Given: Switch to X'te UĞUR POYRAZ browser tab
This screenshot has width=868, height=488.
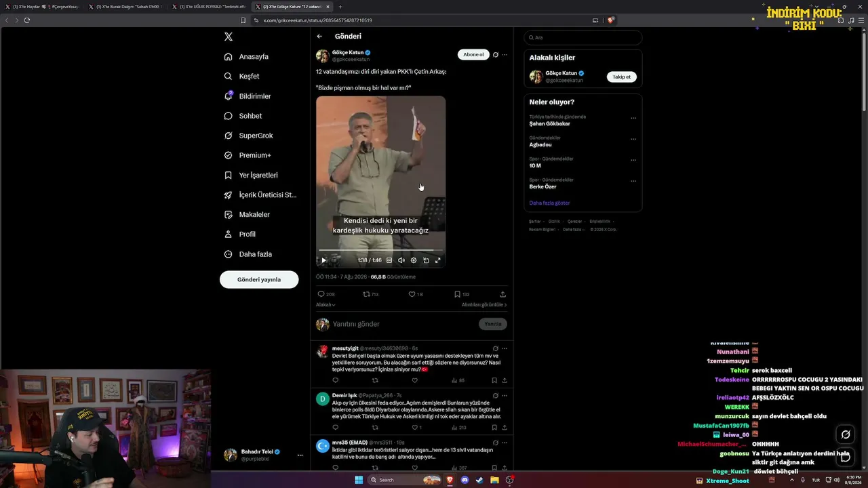Looking at the screenshot, I should coord(210,7).
